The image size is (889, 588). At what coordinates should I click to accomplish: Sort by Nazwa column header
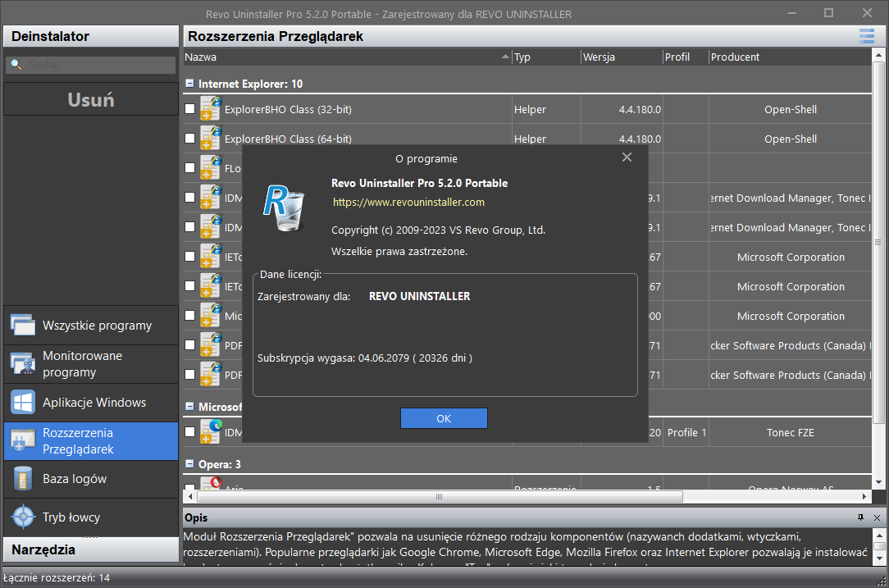pos(347,57)
